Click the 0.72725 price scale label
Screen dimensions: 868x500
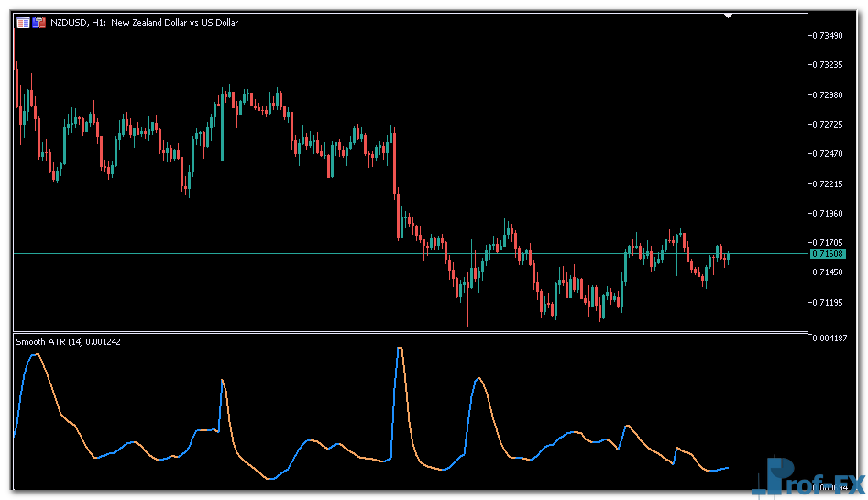pos(829,124)
